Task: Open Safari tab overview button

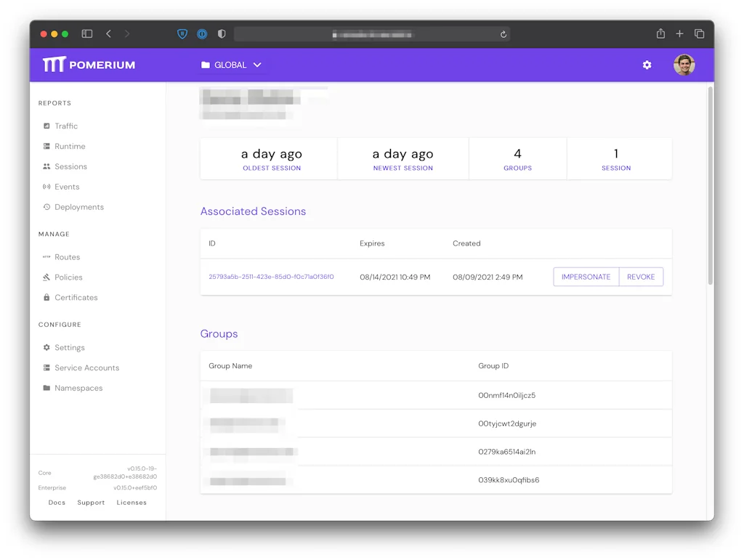Action: 699,34
